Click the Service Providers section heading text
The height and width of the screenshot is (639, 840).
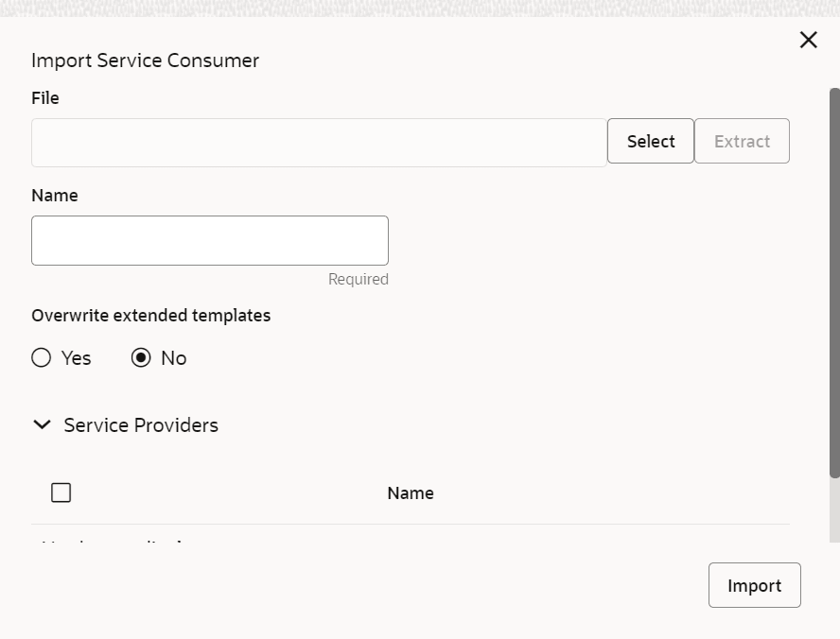[x=141, y=425]
